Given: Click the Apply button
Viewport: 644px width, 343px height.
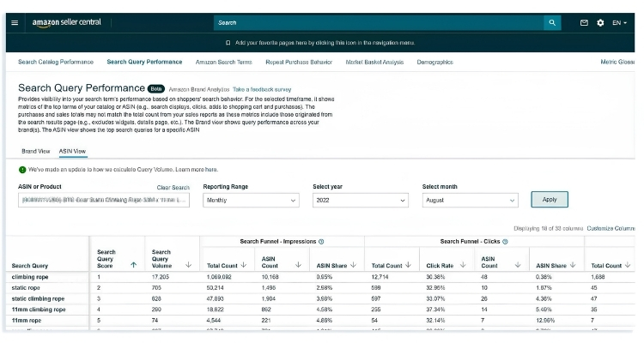Looking at the screenshot, I should pyautogui.click(x=550, y=200).
